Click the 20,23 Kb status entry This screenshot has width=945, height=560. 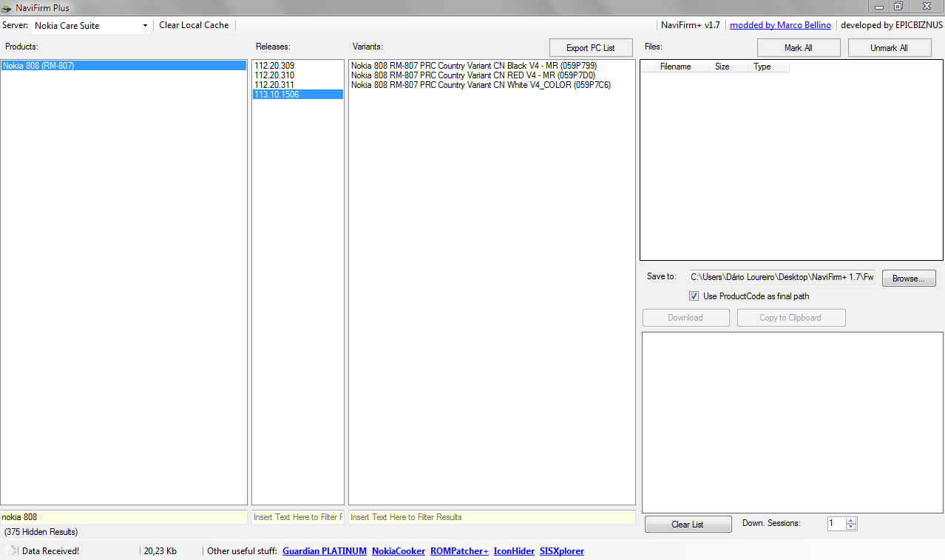coord(160,551)
